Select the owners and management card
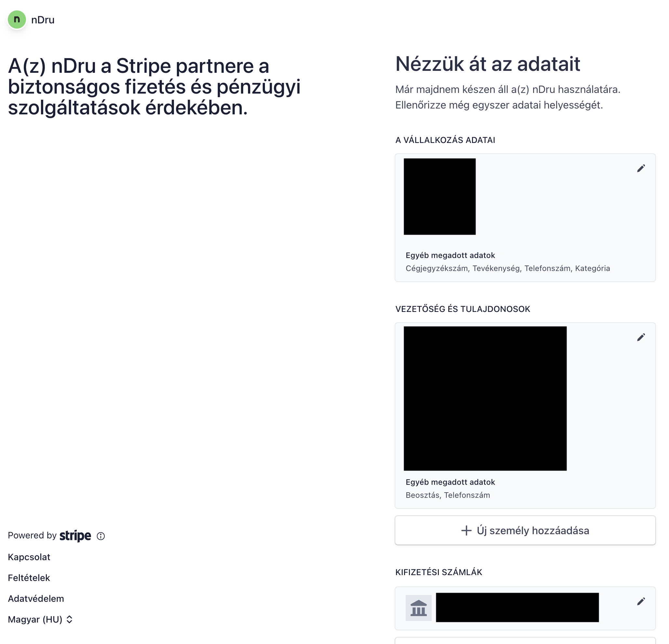The image size is (669, 644). point(525,416)
